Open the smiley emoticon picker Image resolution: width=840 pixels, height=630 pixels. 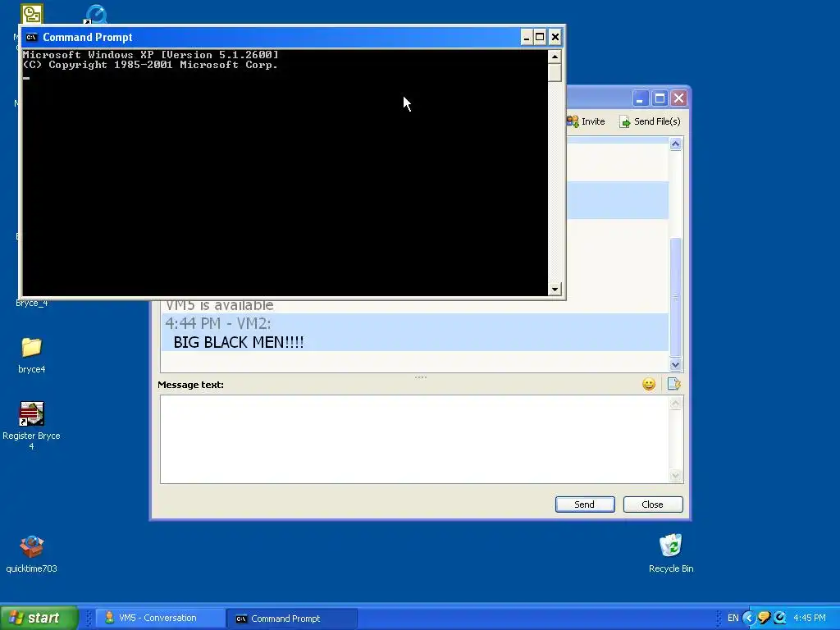[649, 384]
